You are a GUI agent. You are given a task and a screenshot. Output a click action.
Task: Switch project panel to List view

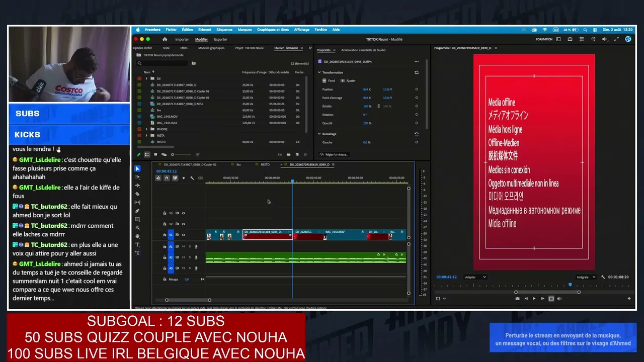click(147, 154)
